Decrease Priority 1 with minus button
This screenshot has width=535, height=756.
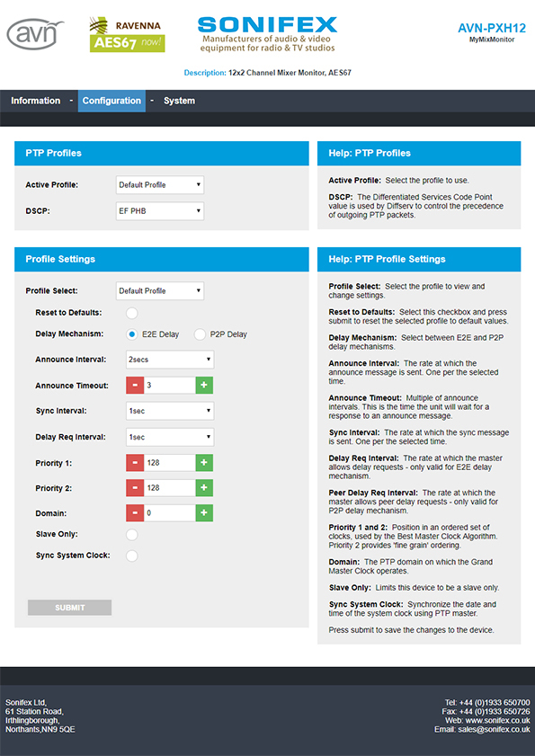(x=135, y=462)
